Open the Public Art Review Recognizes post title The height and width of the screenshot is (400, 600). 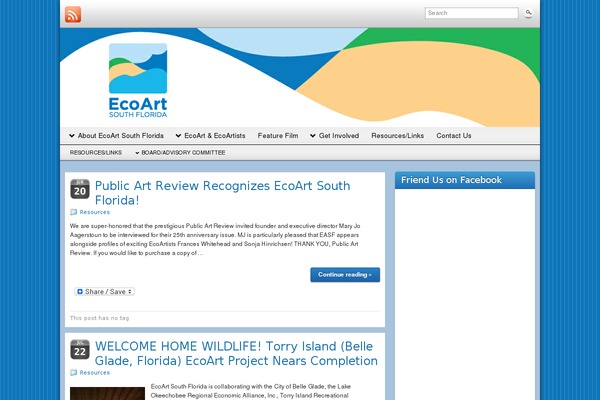223,193
